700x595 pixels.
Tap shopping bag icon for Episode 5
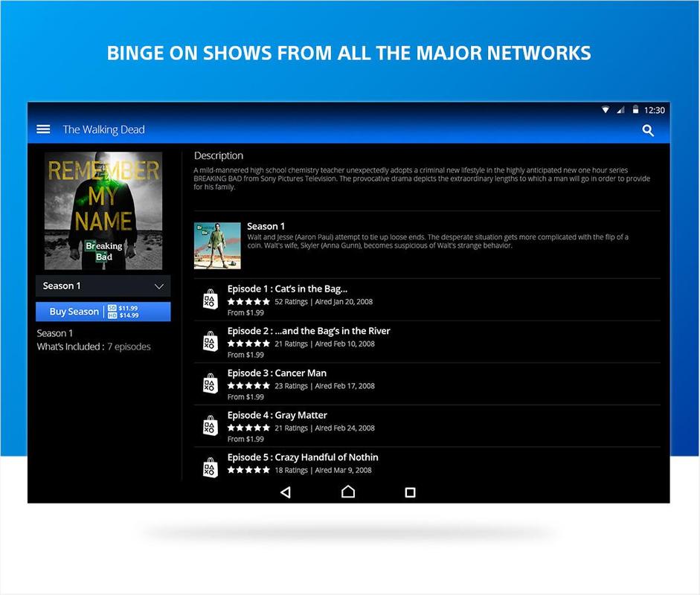coord(211,467)
